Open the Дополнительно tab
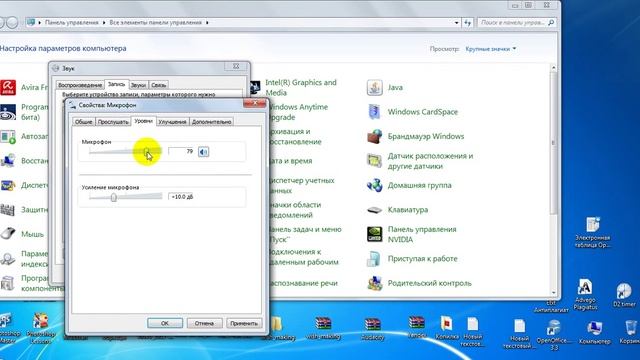This screenshot has width=640, height=360. tap(211, 122)
